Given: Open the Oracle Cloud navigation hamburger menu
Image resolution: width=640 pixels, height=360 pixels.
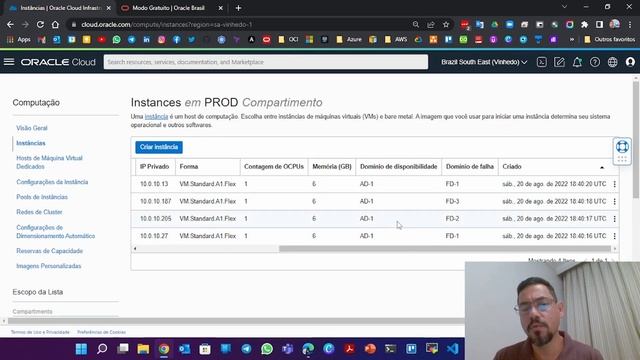Looking at the screenshot, I should [9, 62].
